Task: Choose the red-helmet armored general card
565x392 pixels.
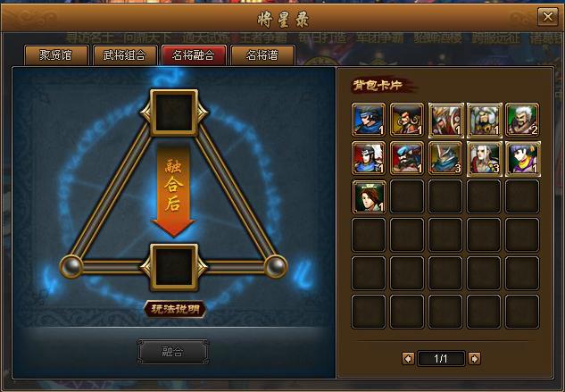Action: coord(445,120)
